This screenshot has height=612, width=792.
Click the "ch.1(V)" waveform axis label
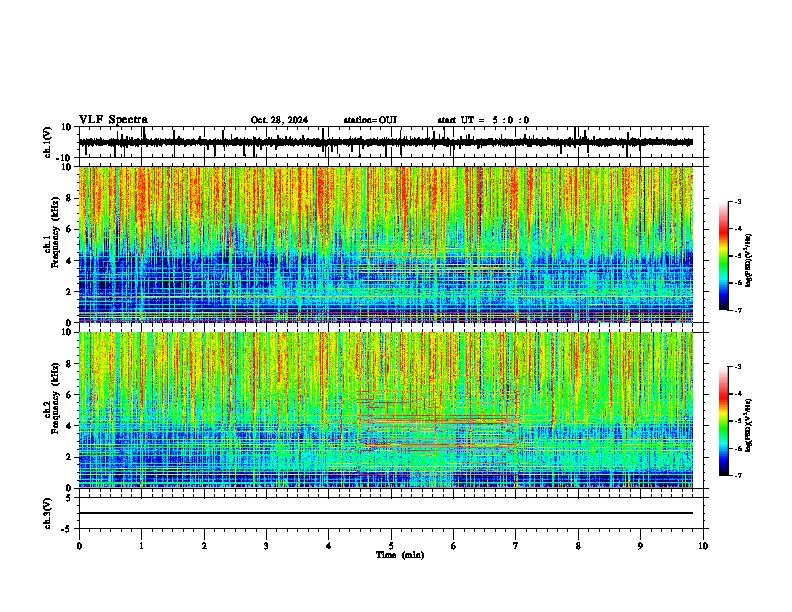[48, 142]
